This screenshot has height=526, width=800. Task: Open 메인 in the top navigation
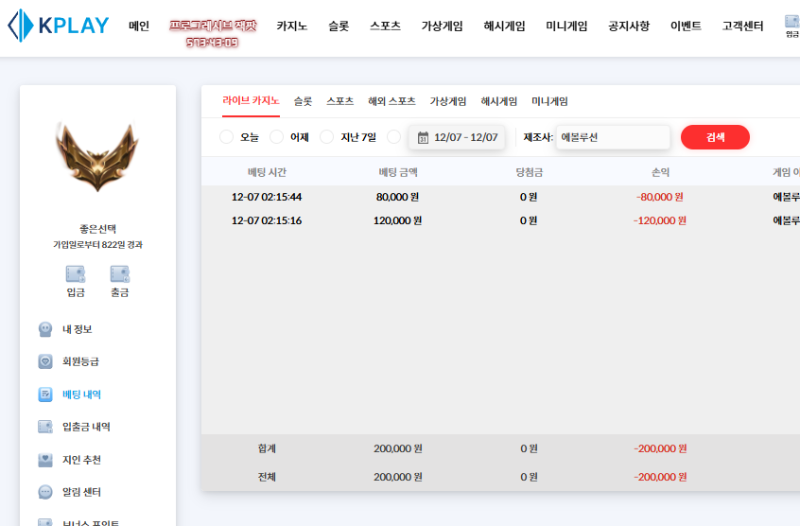point(139,26)
